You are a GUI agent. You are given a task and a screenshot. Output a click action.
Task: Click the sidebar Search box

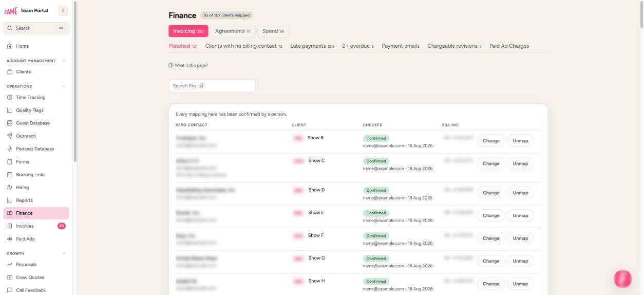(x=36, y=28)
